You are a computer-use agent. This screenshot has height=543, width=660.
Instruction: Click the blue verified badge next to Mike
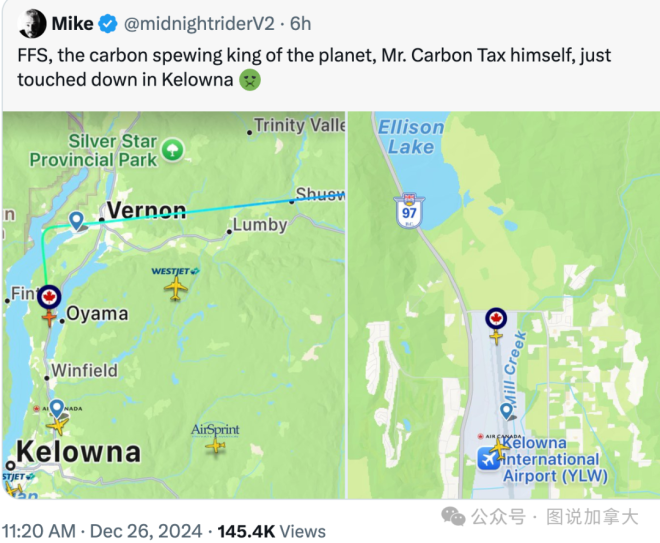tap(108, 24)
